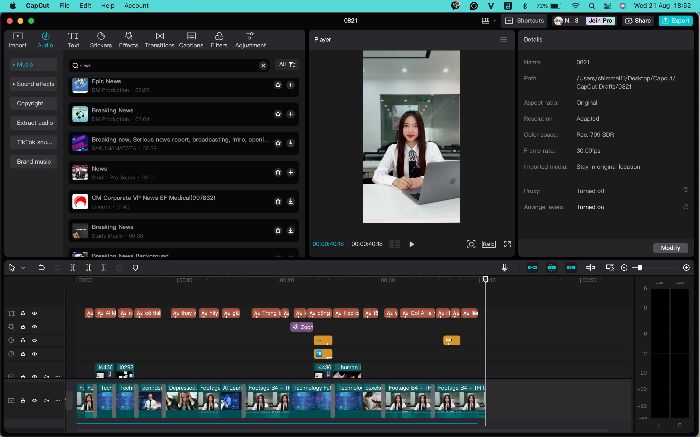Viewport: 700px width, 437px height.
Task: Enter fullscreen preview
Action: click(508, 244)
